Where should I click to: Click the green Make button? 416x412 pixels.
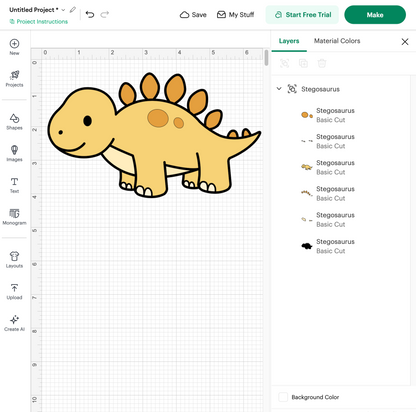375,15
